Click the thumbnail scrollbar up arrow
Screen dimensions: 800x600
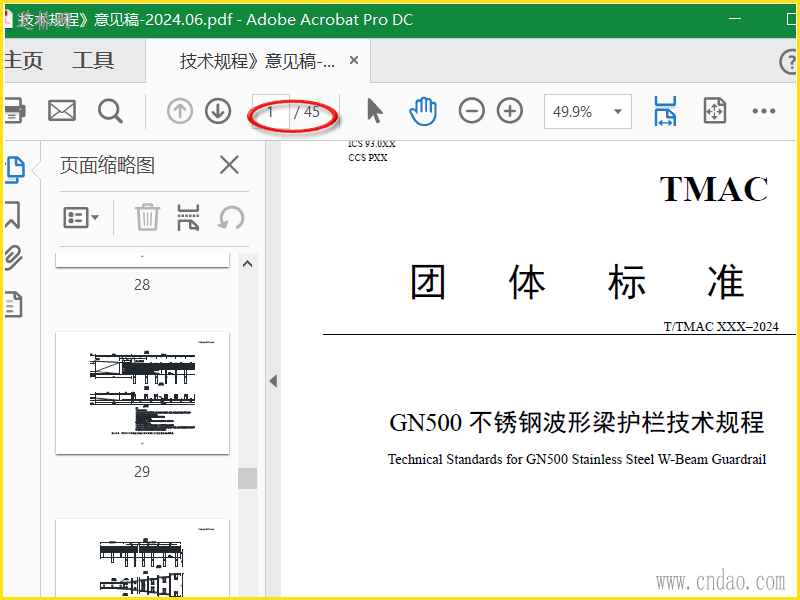click(x=247, y=264)
